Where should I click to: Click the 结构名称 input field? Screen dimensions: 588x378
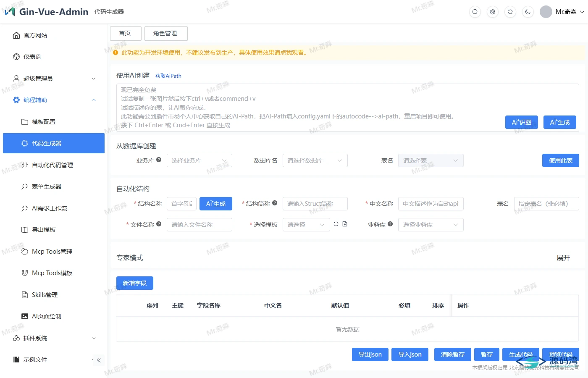coord(182,204)
